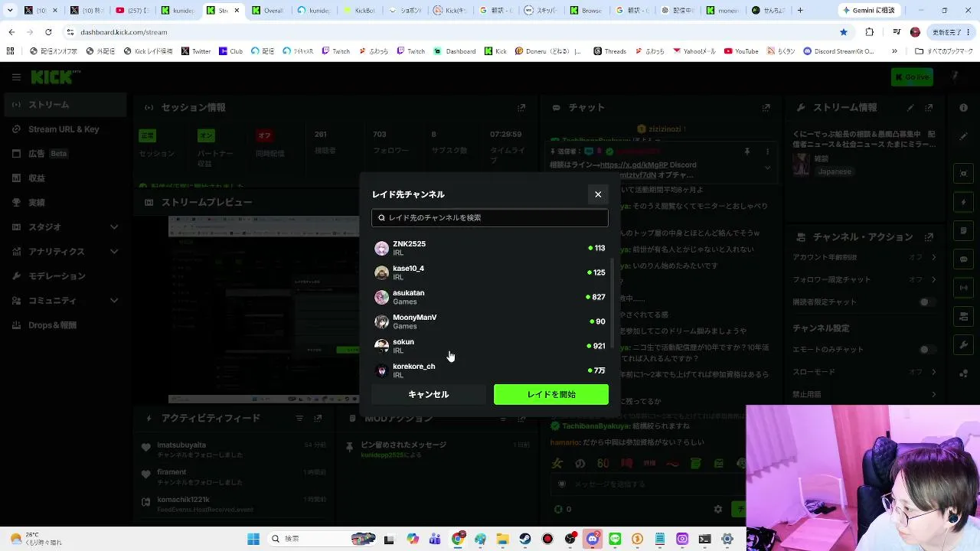Open chat settings gear icon
980x551 pixels.
pyautogui.click(x=718, y=509)
